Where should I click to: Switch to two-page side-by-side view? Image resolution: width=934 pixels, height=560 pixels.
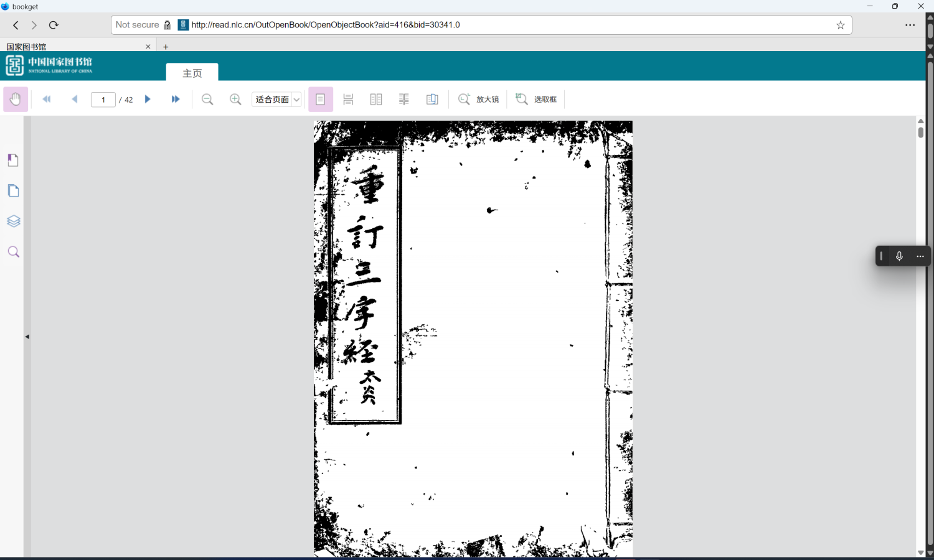click(376, 100)
